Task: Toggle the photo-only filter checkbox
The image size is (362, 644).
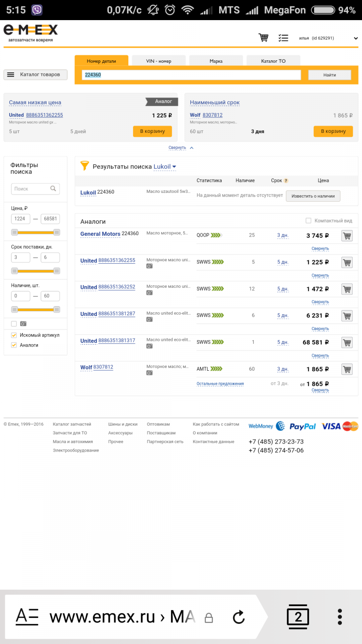Action: point(14,324)
